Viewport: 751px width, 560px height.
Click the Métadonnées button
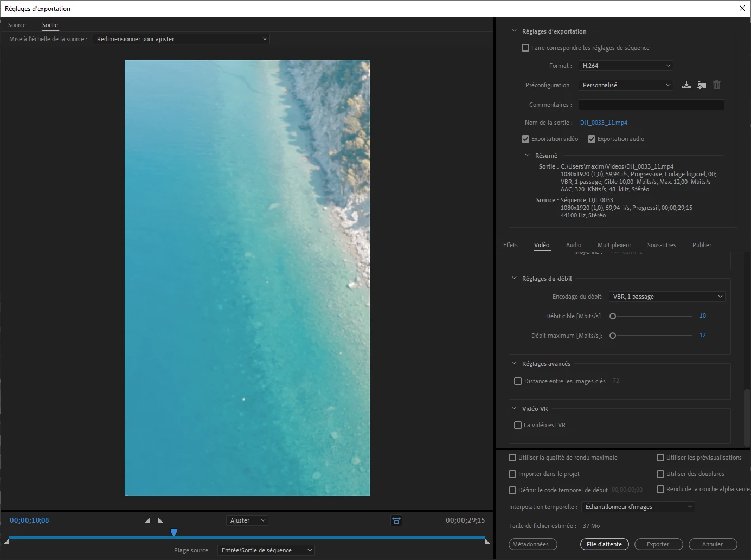(533, 544)
